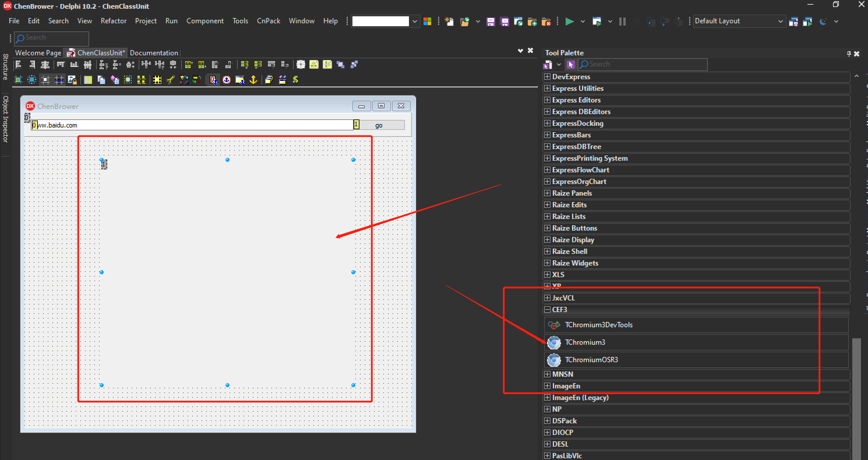Open the CnPack menu

(268, 21)
